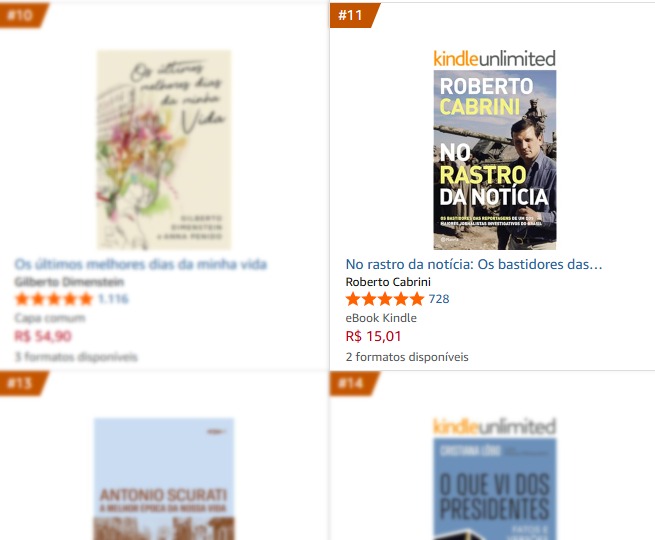Viewport: 655px width, 540px height.
Task: Click the #11 rank badge
Action: [353, 15]
